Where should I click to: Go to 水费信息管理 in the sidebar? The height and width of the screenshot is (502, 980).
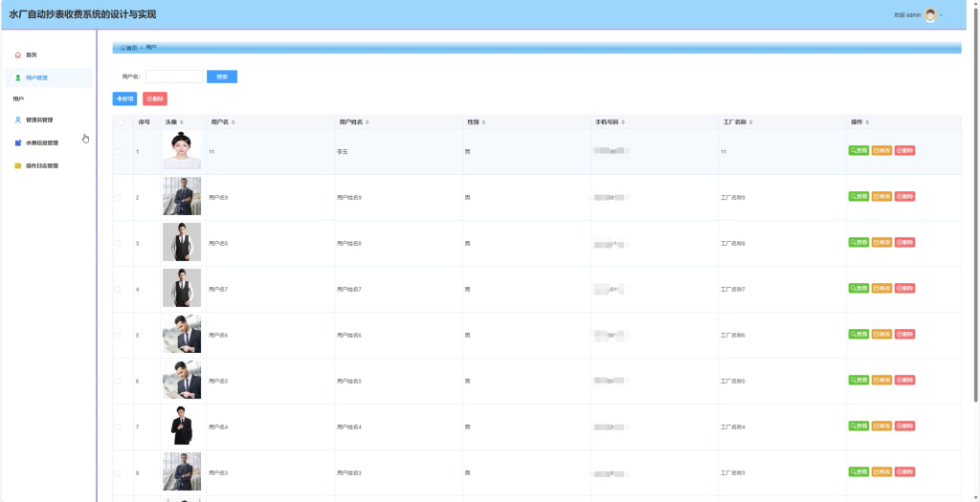pos(49,143)
